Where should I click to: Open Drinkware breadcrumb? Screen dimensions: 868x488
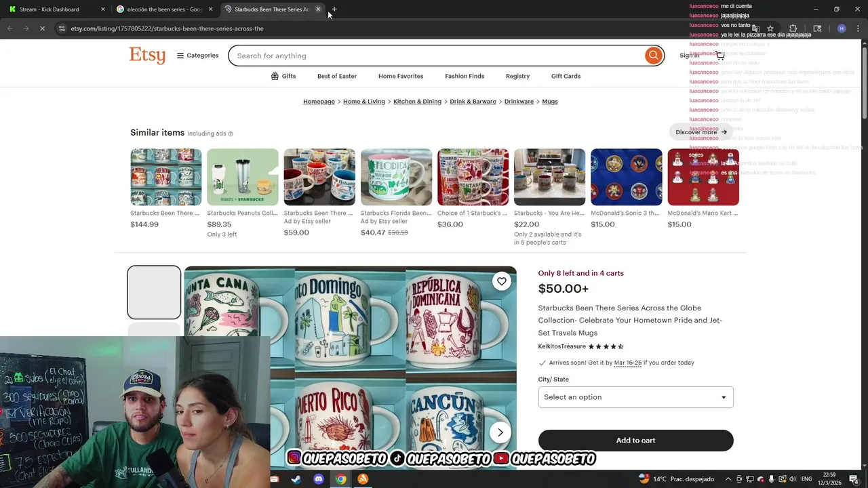click(x=519, y=102)
